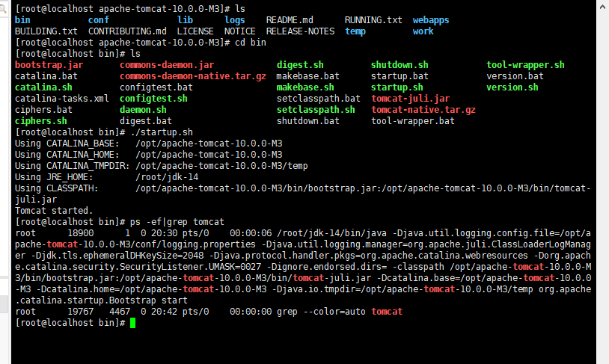609x364 pixels.
Task: Click shutdown.sh in the file listing
Action: pyautogui.click(x=400, y=65)
